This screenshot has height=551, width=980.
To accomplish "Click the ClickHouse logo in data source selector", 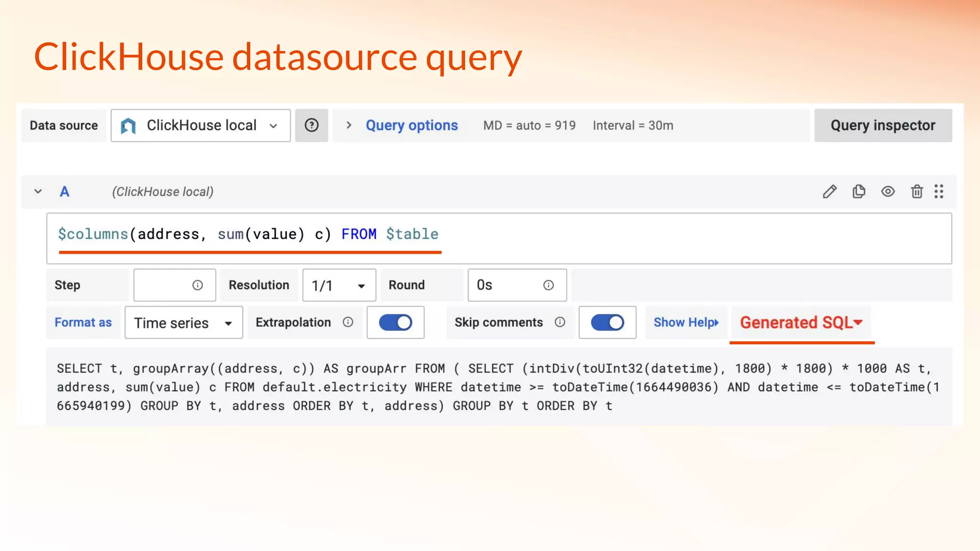I will coord(128,126).
